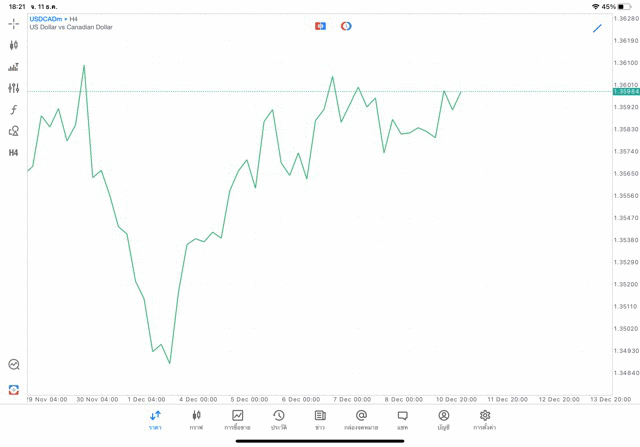Viewport: 640px width, 447px height.
Task: Open the การซื้อขาย (Trade) tab
Action: tap(237, 419)
